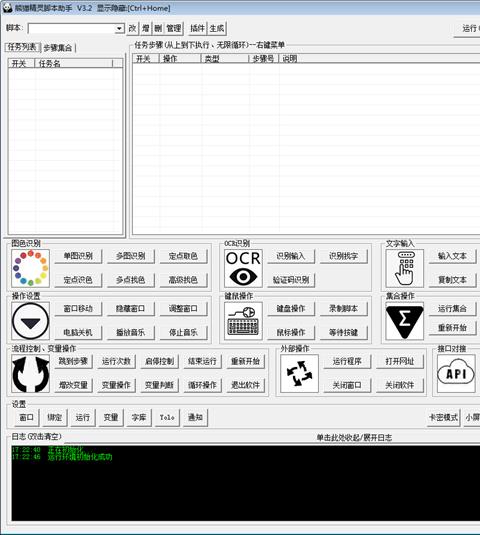The height and width of the screenshot is (535, 480).
Task: Open the 字库 settings button
Action: coord(139,417)
